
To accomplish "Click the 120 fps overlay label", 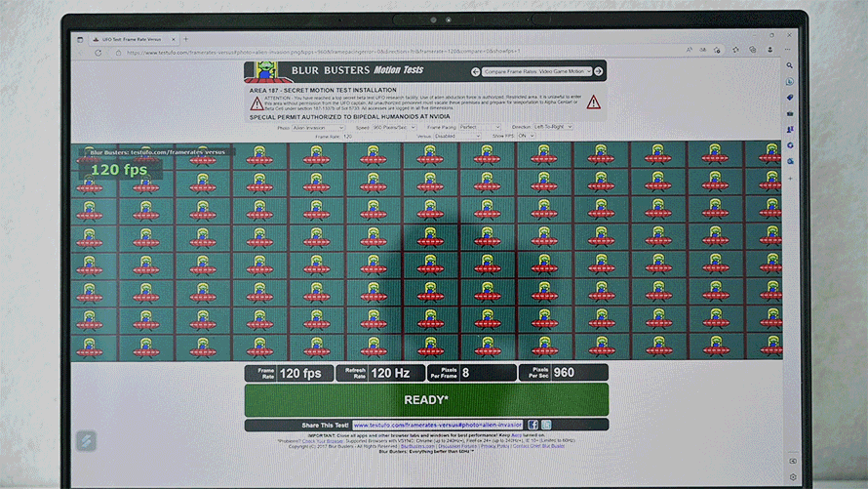I will pos(120,170).
